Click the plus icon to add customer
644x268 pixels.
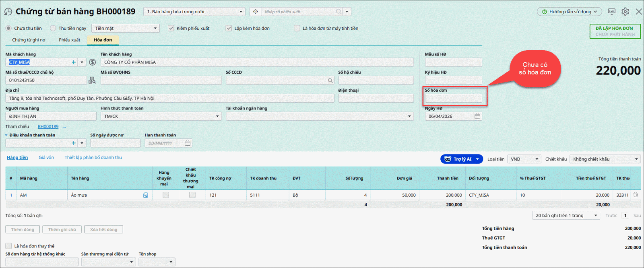74,62
